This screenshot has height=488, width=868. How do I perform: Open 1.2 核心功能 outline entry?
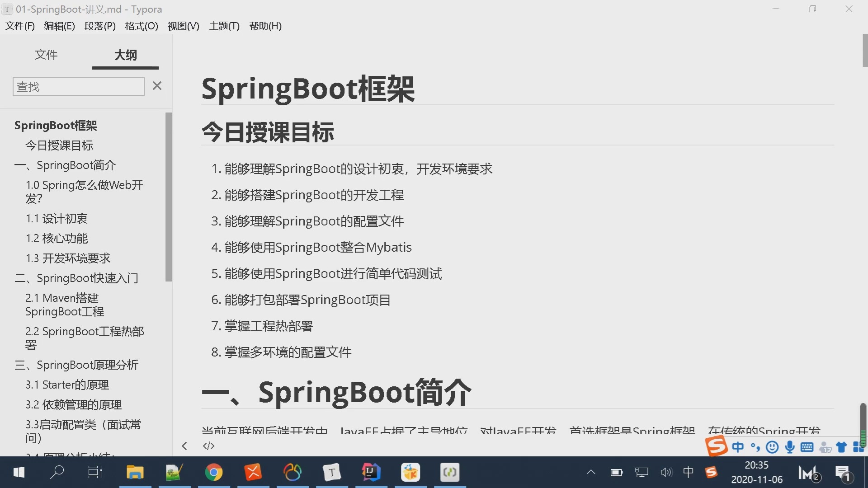57,239
